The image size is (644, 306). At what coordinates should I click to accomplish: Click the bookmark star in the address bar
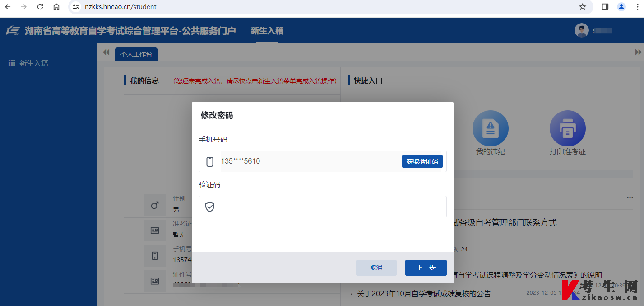[582, 7]
